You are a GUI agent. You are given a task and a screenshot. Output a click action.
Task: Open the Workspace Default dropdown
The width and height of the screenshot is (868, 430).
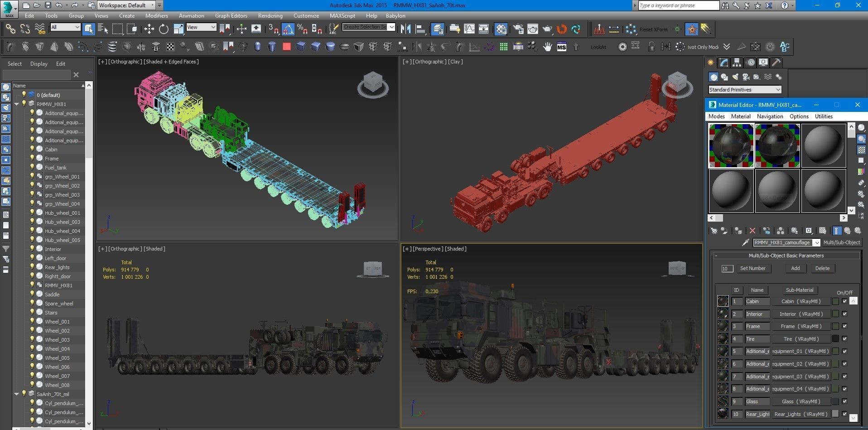[x=126, y=5]
